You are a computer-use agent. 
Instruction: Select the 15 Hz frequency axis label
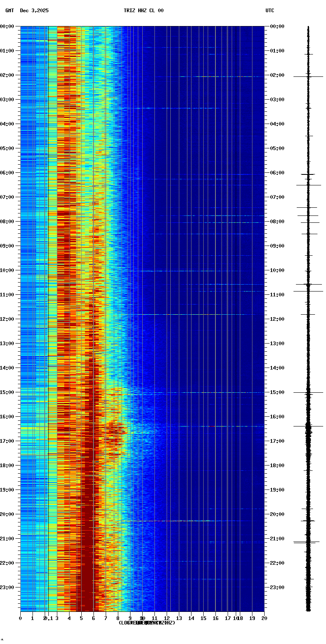click(203, 618)
